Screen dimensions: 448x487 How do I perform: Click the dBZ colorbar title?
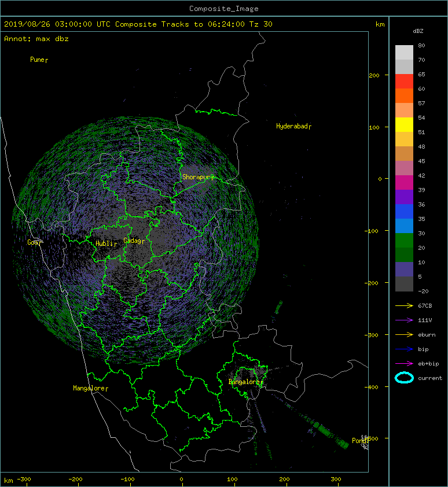418,31
